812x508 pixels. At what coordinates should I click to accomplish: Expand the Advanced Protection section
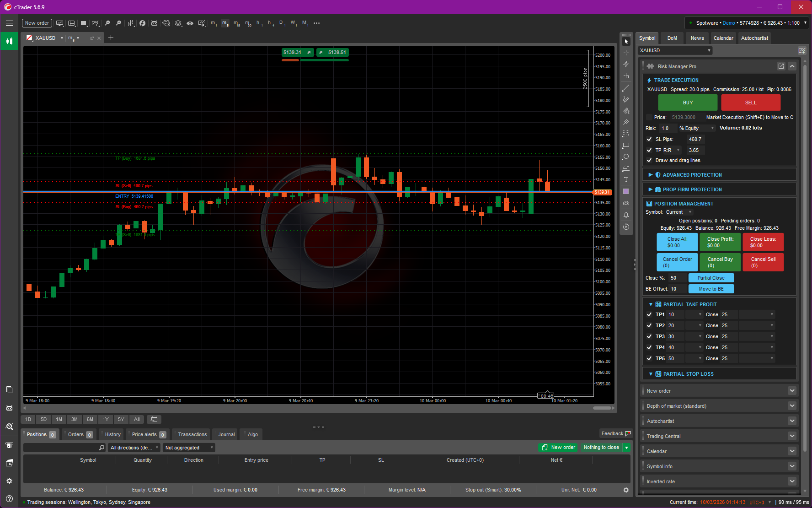pos(651,175)
